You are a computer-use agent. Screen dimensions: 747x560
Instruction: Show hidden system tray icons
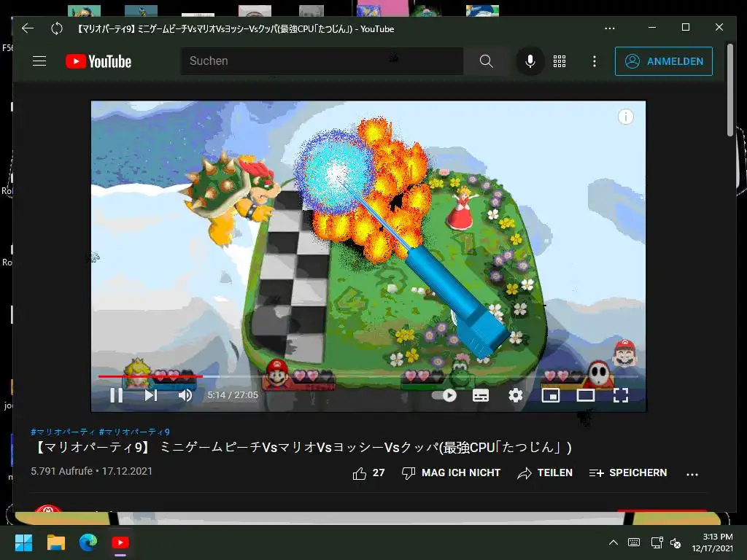[614, 542]
